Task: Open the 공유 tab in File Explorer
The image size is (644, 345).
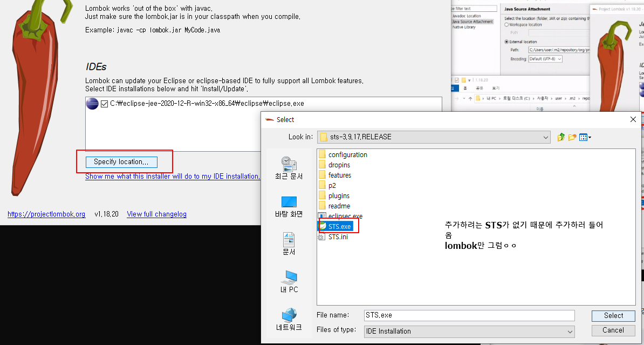Action: [x=479, y=88]
